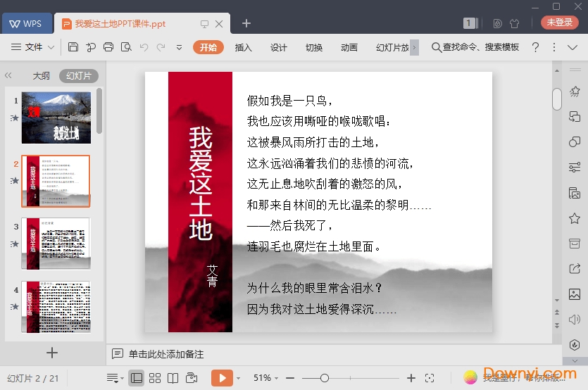Fit slide to window icon
Image resolution: width=588 pixels, height=390 pixels.
pos(430,378)
